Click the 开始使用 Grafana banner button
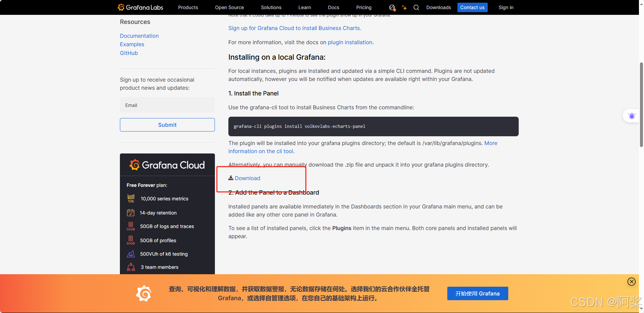 pyautogui.click(x=477, y=293)
